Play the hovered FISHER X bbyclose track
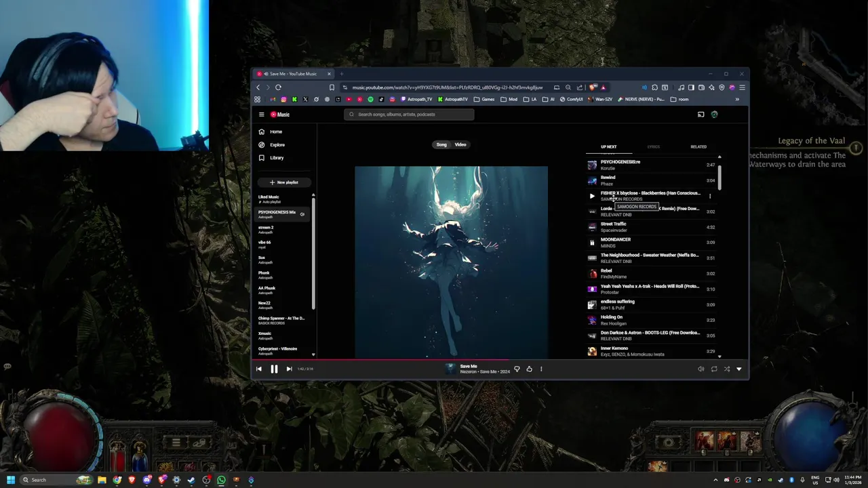Screen dimensions: 868x488 click(x=592, y=196)
